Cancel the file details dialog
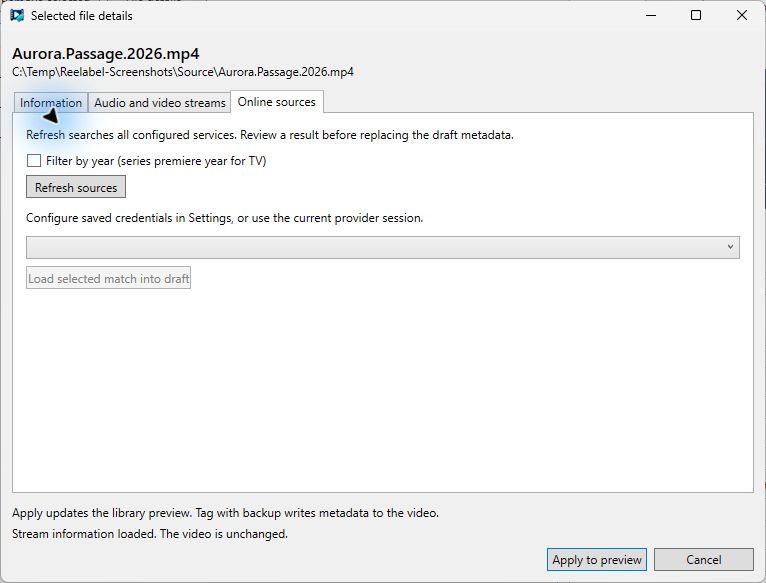The width and height of the screenshot is (766, 583). point(703,560)
